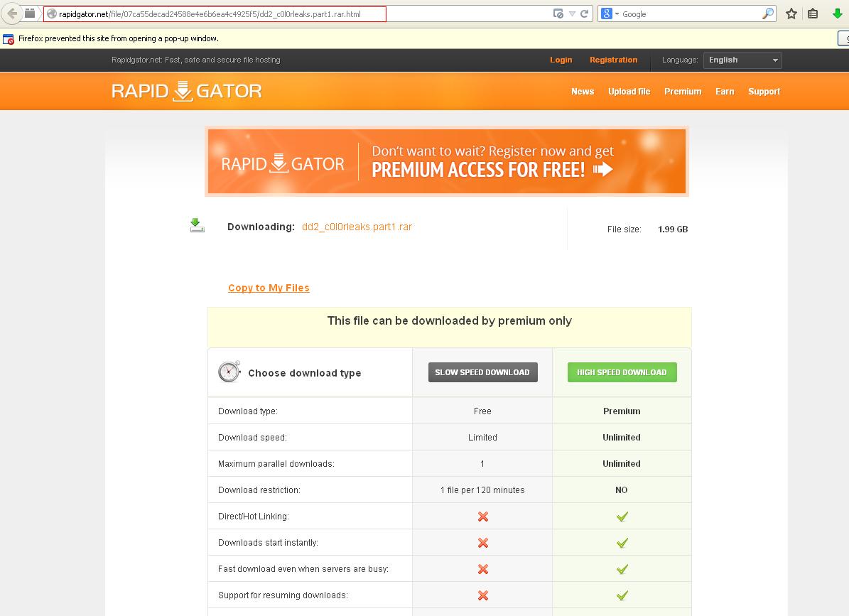
Task: Click the magnifier search icon
Action: point(768,14)
